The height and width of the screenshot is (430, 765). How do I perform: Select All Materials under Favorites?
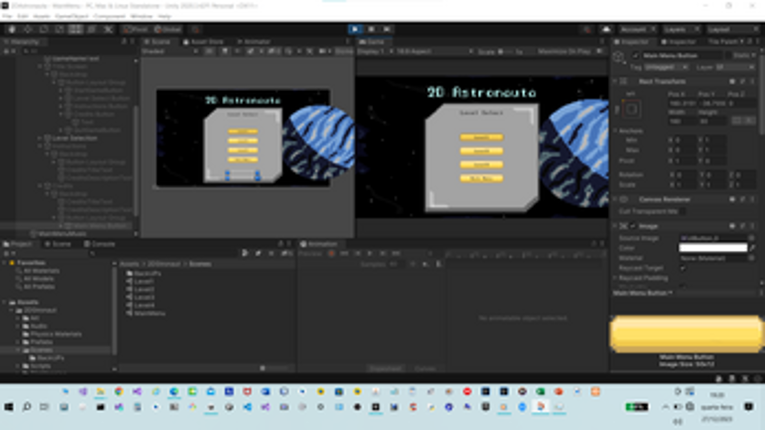pyautogui.click(x=38, y=271)
